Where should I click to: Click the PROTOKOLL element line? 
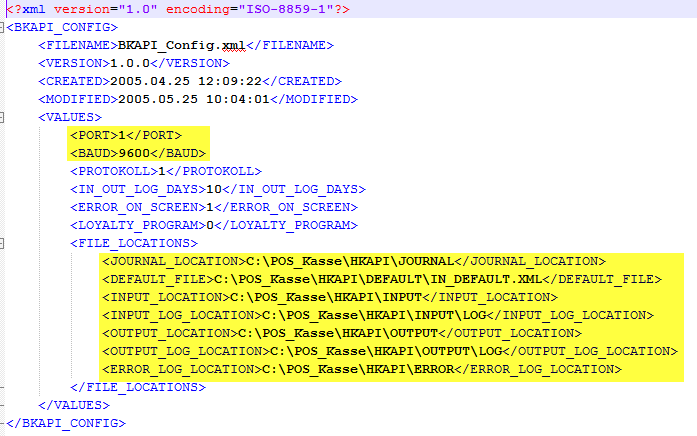coord(165,171)
